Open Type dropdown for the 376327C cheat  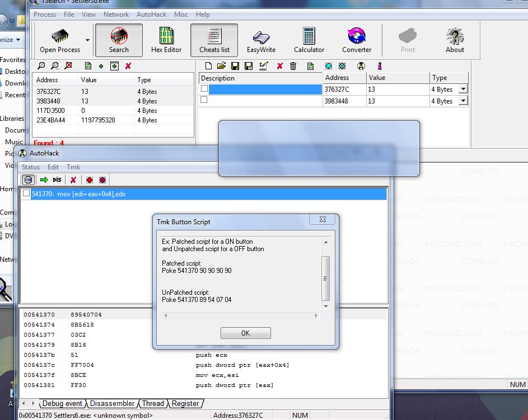click(463, 89)
